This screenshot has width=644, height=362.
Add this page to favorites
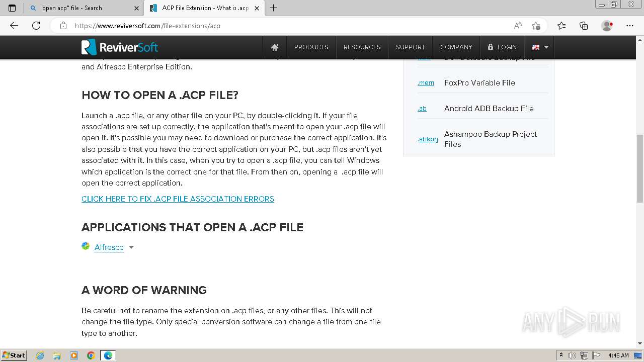pyautogui.click(x=536, y=26)
